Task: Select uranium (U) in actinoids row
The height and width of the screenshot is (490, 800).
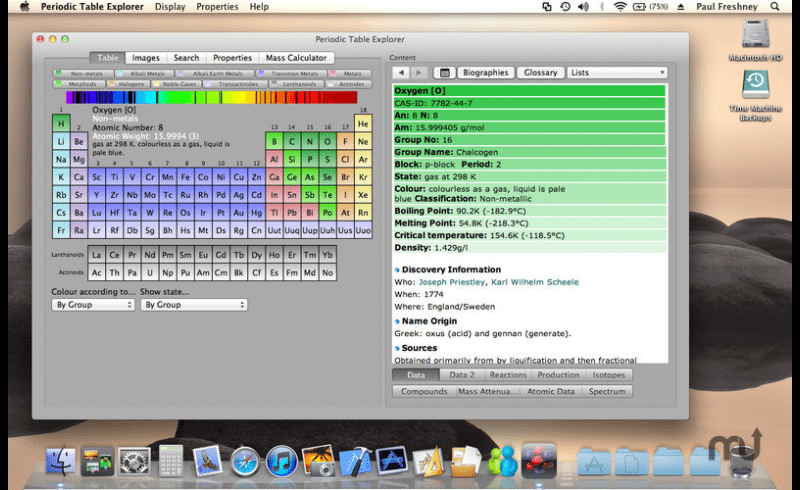Action: coord(149,273)
